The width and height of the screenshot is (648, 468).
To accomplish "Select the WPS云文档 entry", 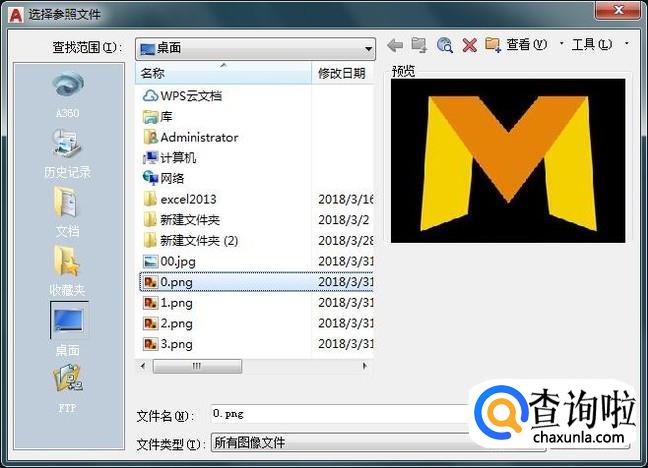I will pos(182,96).
